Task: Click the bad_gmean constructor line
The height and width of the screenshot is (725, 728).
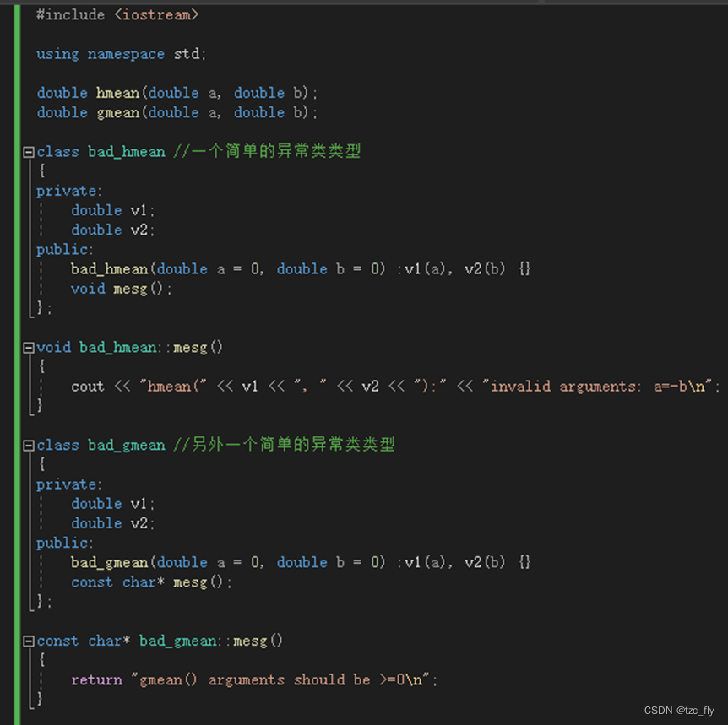Action: 301,563
